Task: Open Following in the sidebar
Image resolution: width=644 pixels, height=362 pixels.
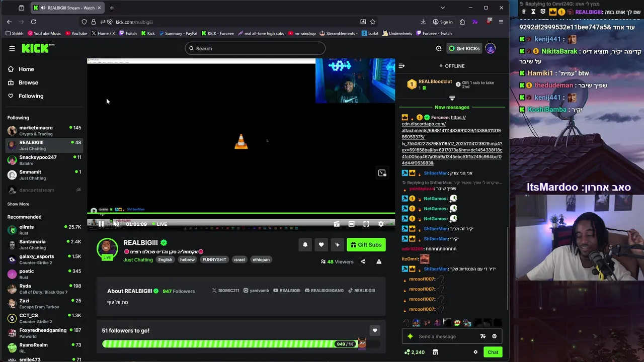Action: tap(31, 96)
